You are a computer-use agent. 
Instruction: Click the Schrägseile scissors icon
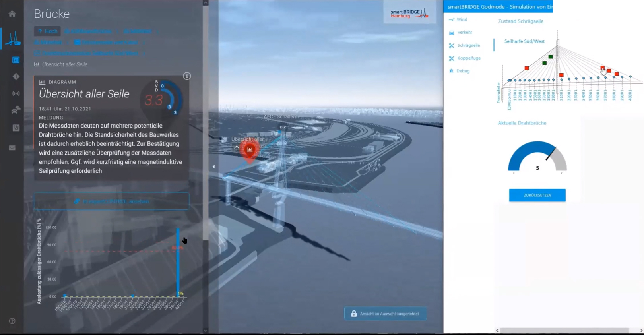pos(452,46)
